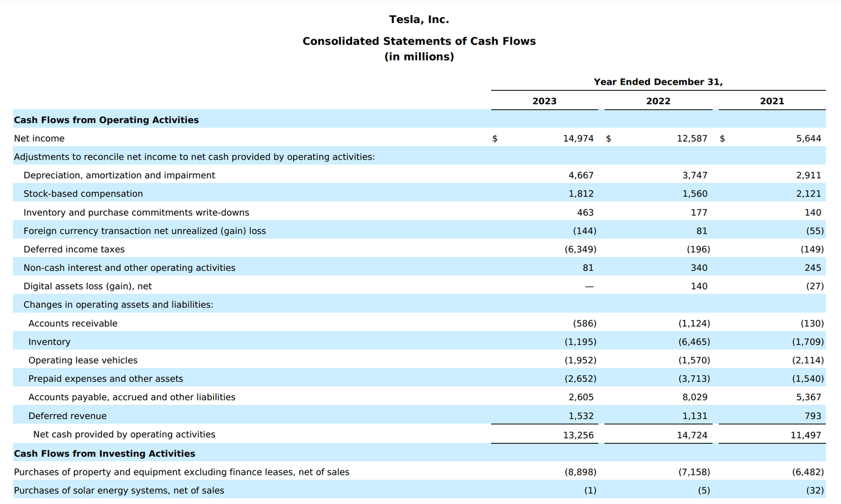Click the 'Inventory' row label
Viewport: 841px width, 504px height.
(x=49, y=342)
